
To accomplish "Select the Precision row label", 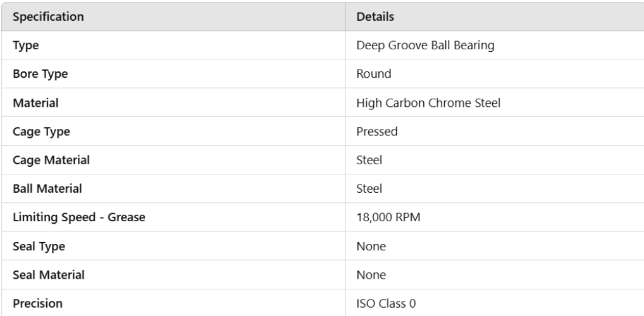I will click(x=39, y=304).
